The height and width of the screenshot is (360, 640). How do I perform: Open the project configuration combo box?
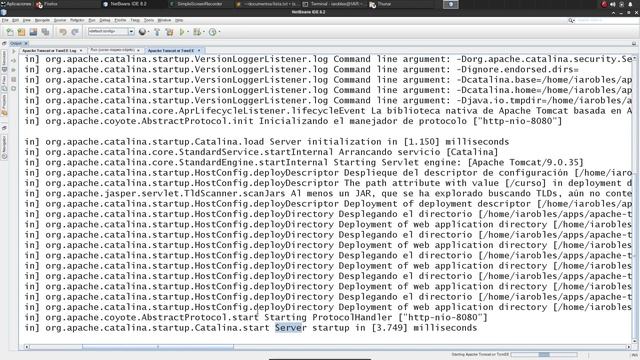pyautogui.click(x=111, y=31)
